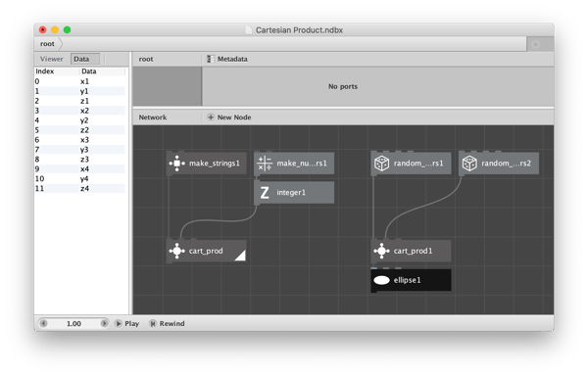Screen dimensions: 588x376
Task: Click the cart_prod1 node label
Action: (x=413, y=251)
